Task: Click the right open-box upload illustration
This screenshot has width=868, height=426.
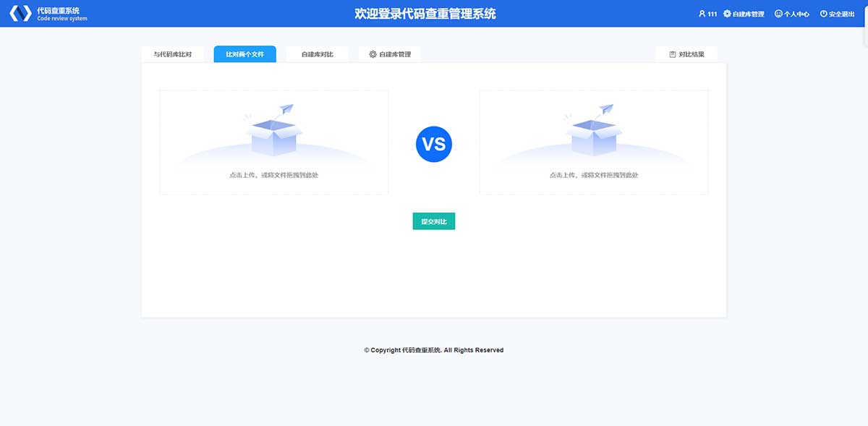Action: 594,132
